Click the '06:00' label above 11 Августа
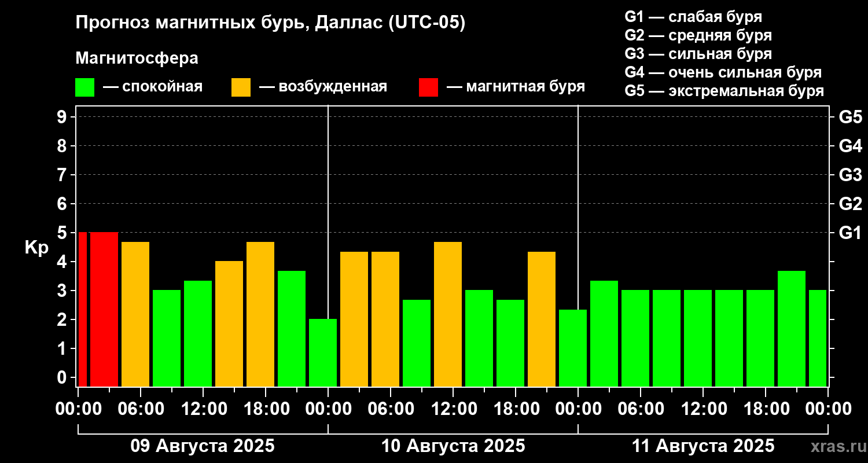Image resolution: width=868 pixels, height=463 pixels. tap(641, 409)
